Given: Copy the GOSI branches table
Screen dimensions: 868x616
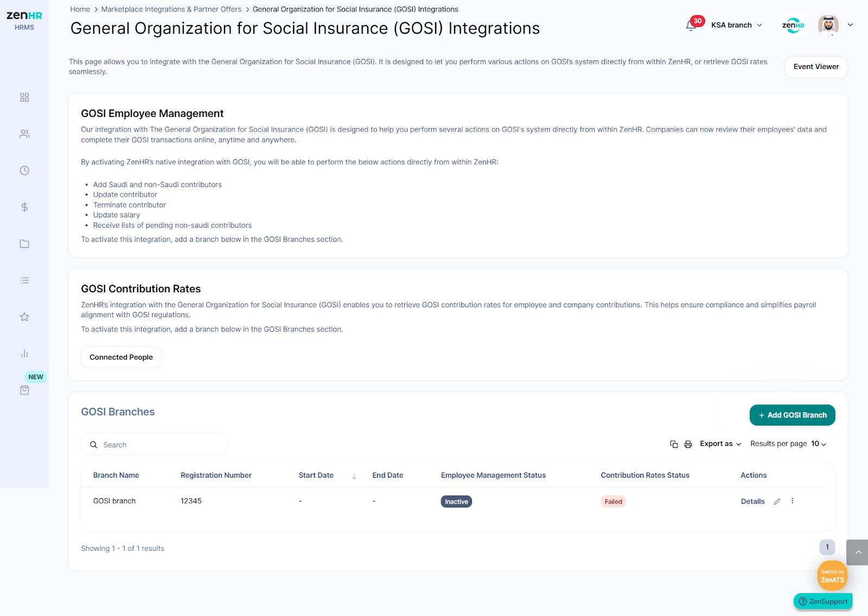Looking at the screenshot, I should pyautogui.click(x=674, y=444).
